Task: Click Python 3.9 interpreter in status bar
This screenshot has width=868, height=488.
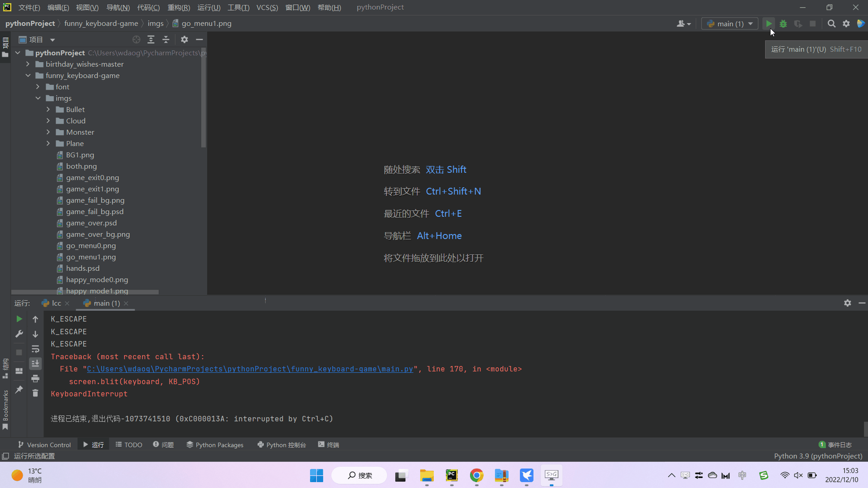Action: click(x=818, y=456)
